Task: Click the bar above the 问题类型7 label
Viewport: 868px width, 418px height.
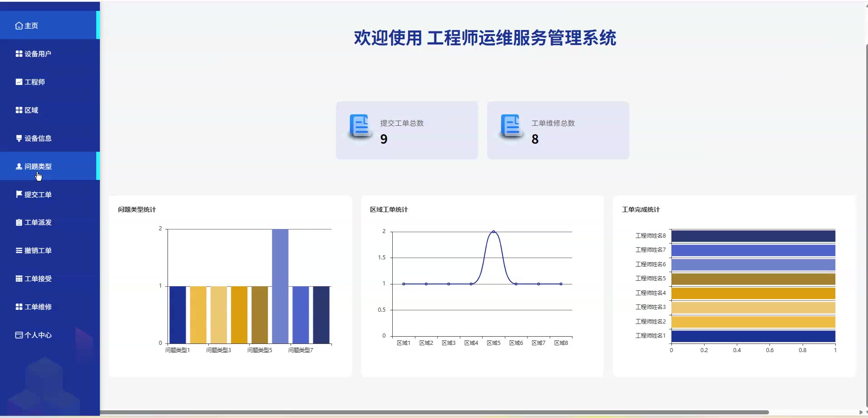Action: click(x=301, y=315)
